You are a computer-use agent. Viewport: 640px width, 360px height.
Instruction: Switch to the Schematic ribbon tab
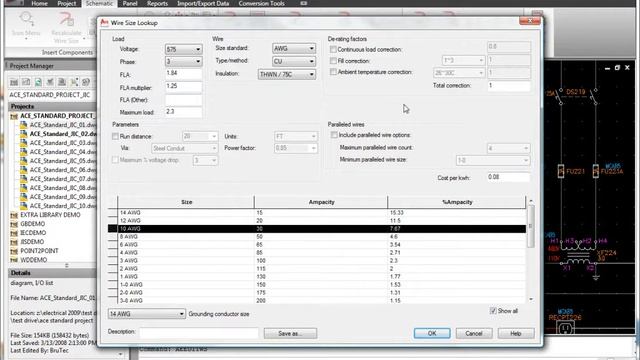[x=99, y=3]
